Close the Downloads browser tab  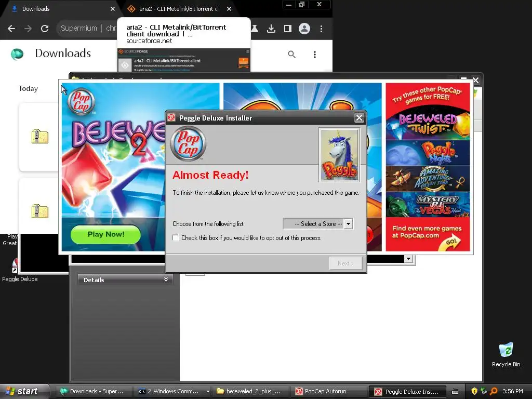coord(113,9)
